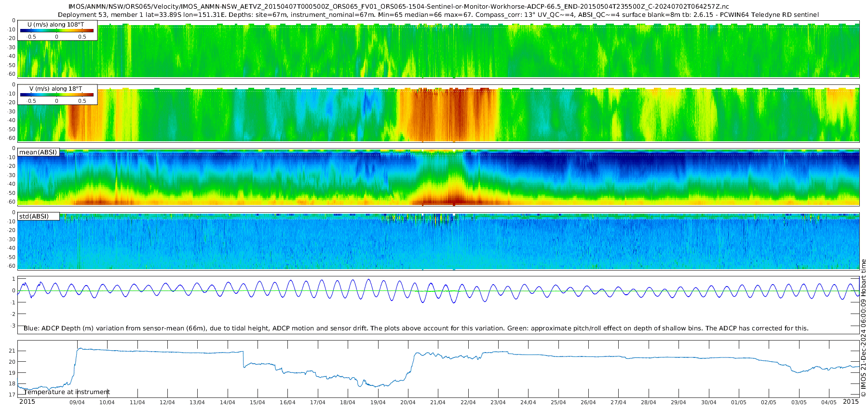The height and width of the screenshot is (410, 868).
Task: Click the '24/04' date tick label
Action: [x=528, y=402]
